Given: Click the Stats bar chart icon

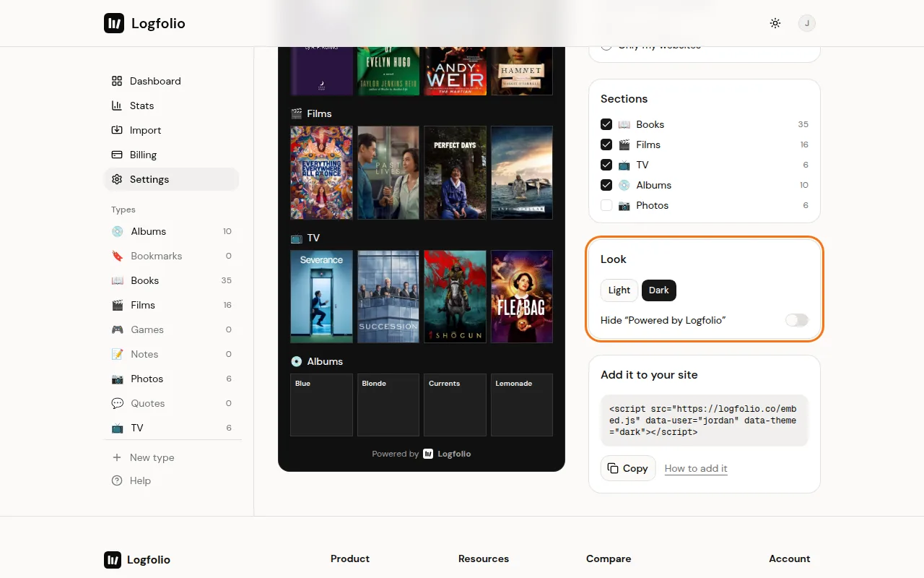Looking at the screenshot, I should (x=117, y=105).
